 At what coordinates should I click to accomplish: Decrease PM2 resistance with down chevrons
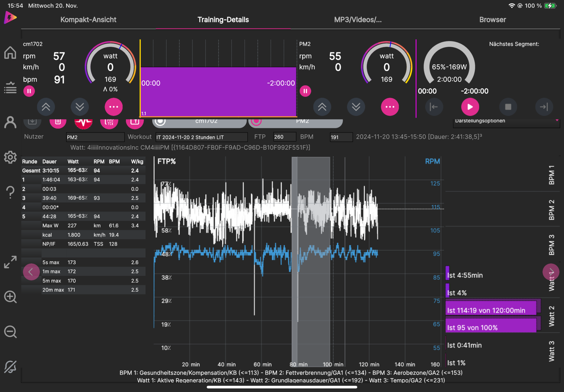point(356,107)
